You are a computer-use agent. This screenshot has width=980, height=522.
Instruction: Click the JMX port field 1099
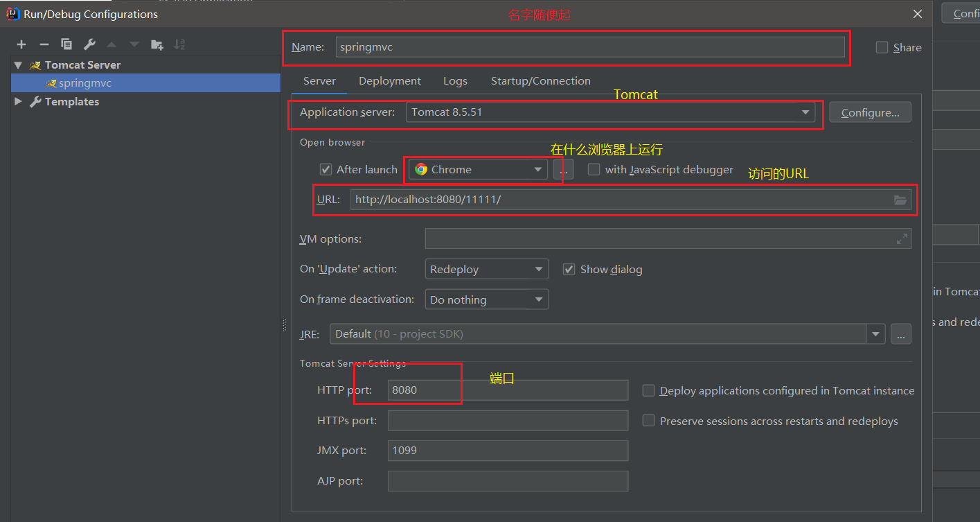pos(508,451)
